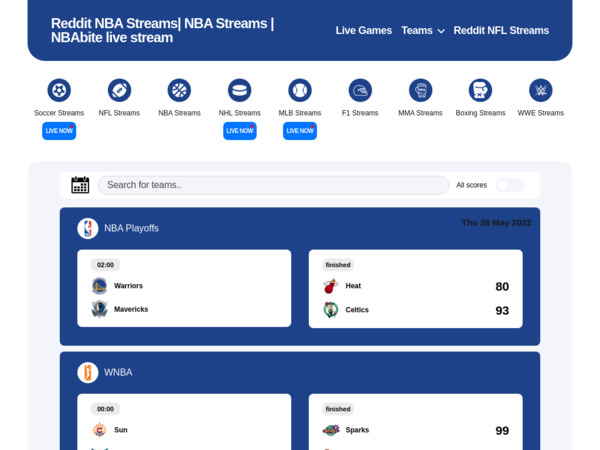Open the WWE Streams logo icon
The image size is (600, 450).
[x=541, y=90]
